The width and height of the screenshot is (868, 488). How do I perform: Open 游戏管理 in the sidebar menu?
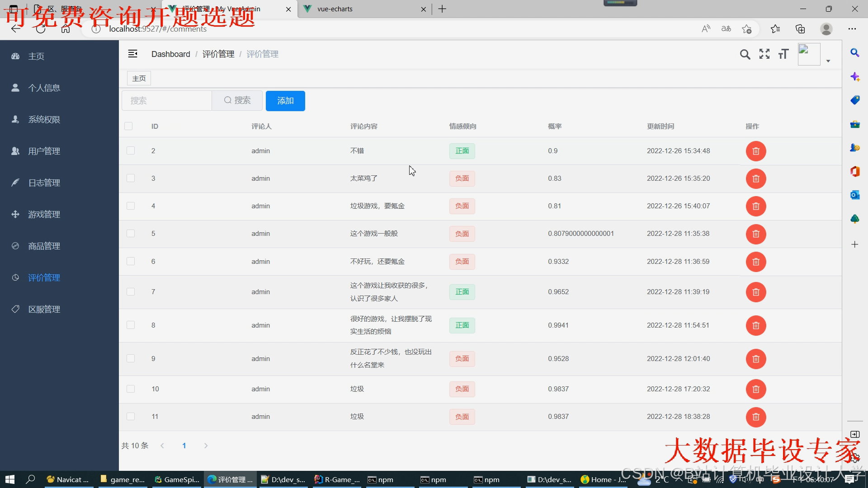tap(44, 214)
